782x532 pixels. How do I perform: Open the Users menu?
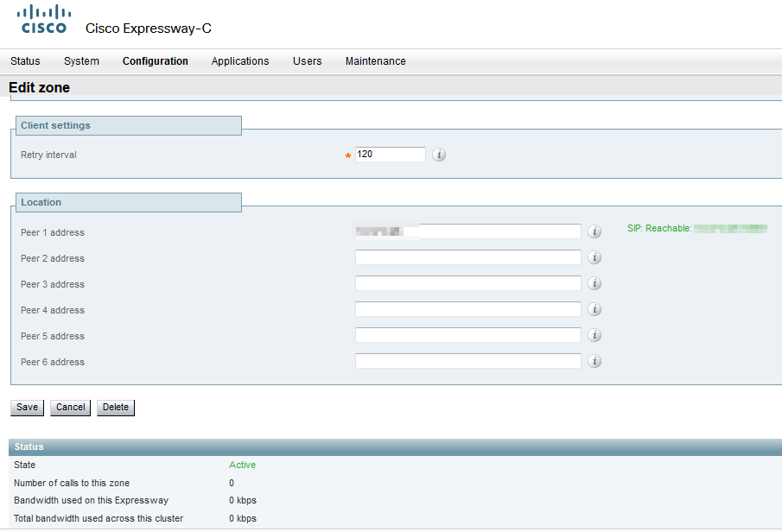click(308, 61)
